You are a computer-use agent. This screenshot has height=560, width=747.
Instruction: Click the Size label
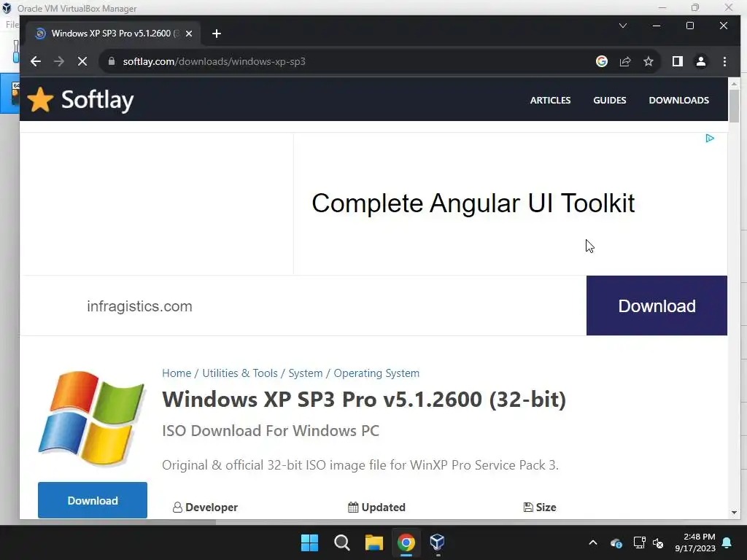click(x=540, y=507)
